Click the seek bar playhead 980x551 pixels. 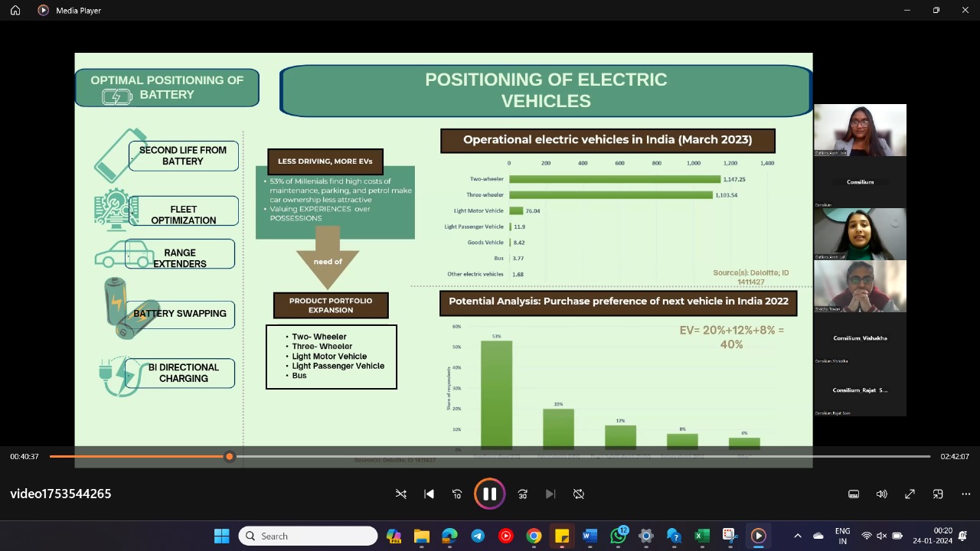229,457
